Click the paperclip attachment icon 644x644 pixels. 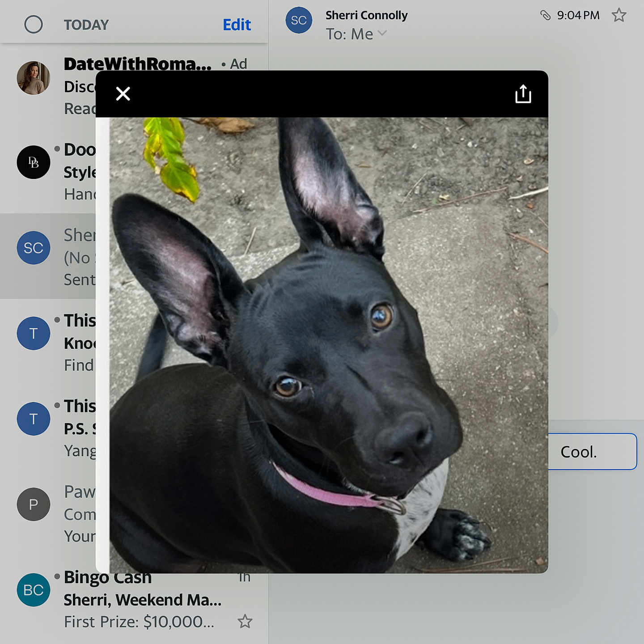click(x=545, y=16)
